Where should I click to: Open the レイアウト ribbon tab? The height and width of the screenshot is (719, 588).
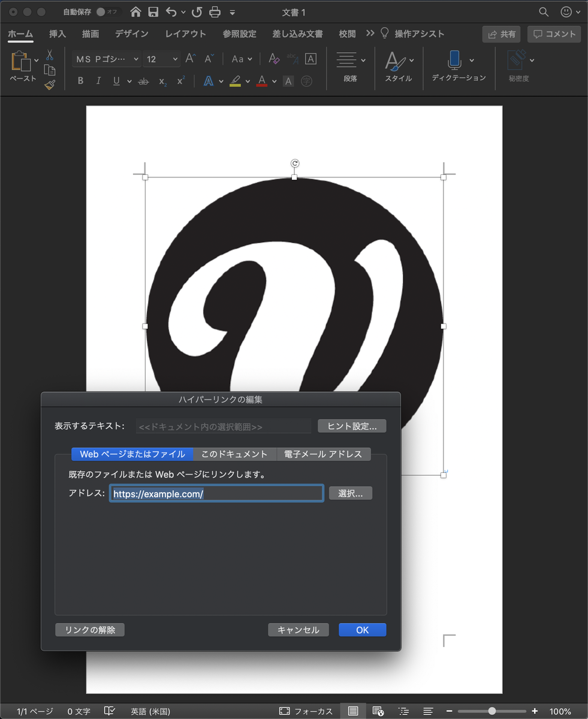click(186, 34)
